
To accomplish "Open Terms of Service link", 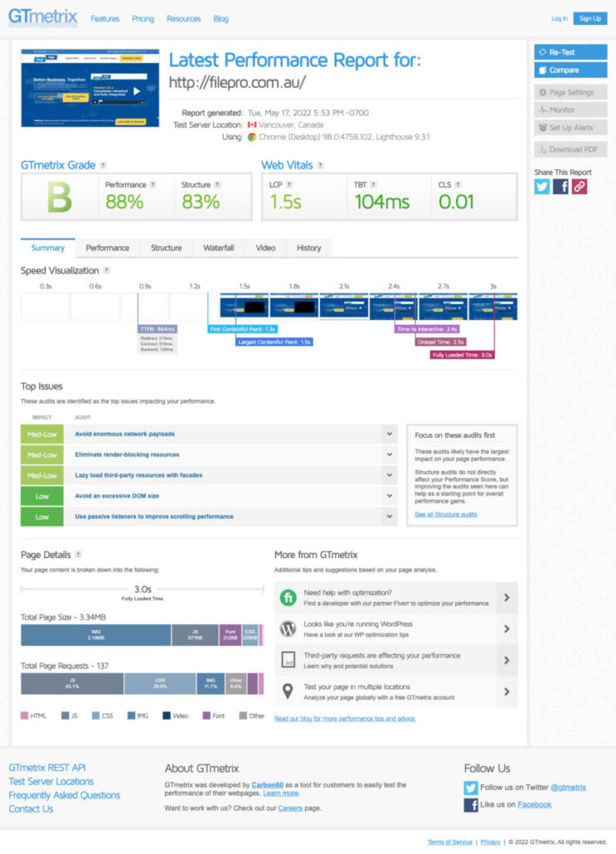I will [x=449, y=842].
